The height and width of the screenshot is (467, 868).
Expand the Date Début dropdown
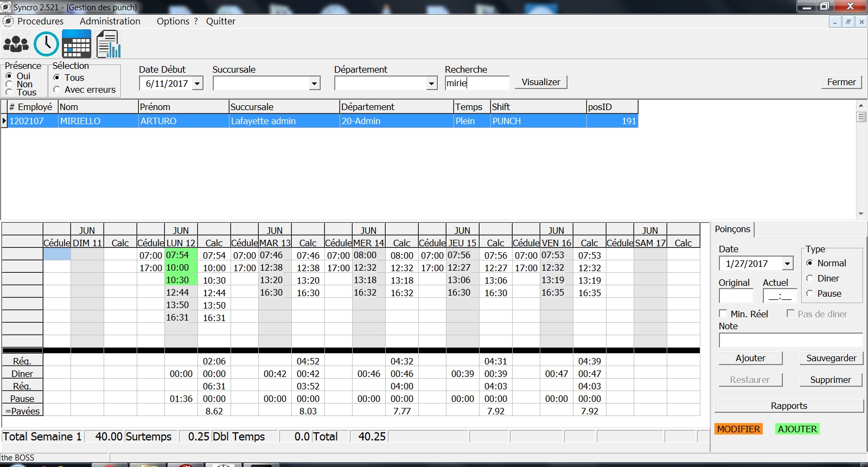197,84
